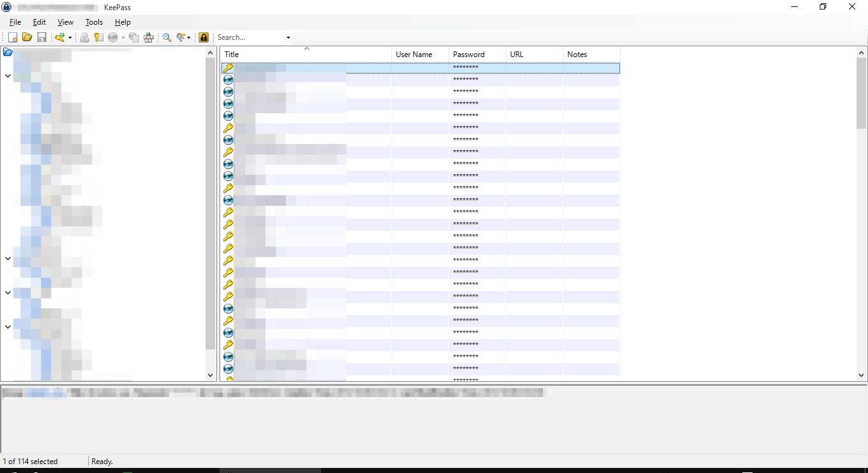Select the root group folder icon in tree

point(8,52)
